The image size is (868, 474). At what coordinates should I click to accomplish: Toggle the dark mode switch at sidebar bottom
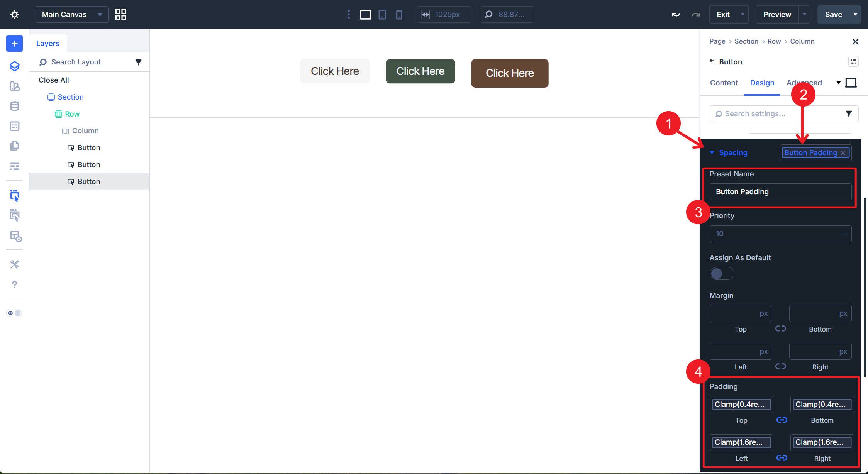point(14,313)
